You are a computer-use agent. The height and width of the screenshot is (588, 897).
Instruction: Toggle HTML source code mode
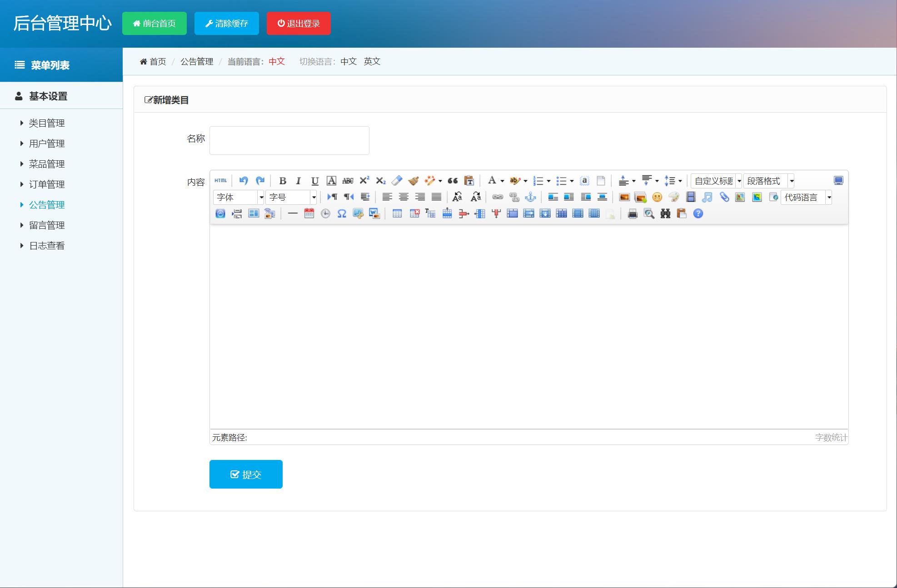(x=220, y=181)
